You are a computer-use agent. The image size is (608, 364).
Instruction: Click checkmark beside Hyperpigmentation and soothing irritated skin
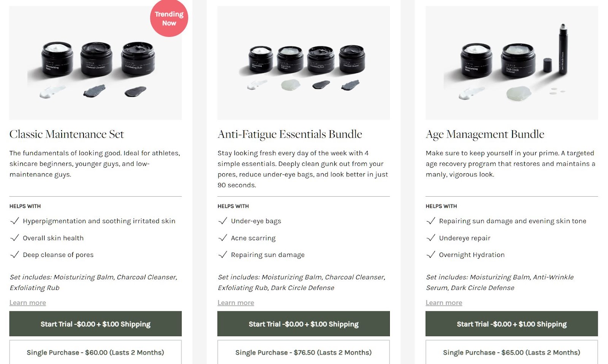(14, 221)
